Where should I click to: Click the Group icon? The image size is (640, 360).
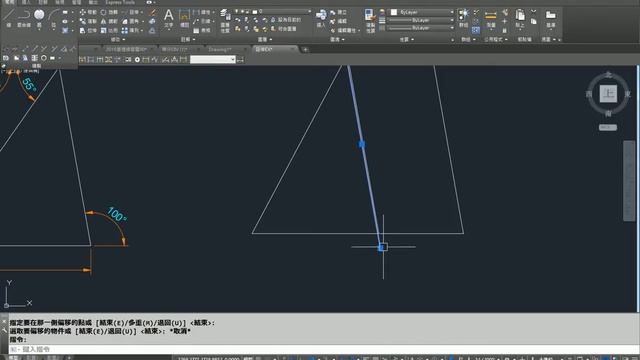pos(463,18)
